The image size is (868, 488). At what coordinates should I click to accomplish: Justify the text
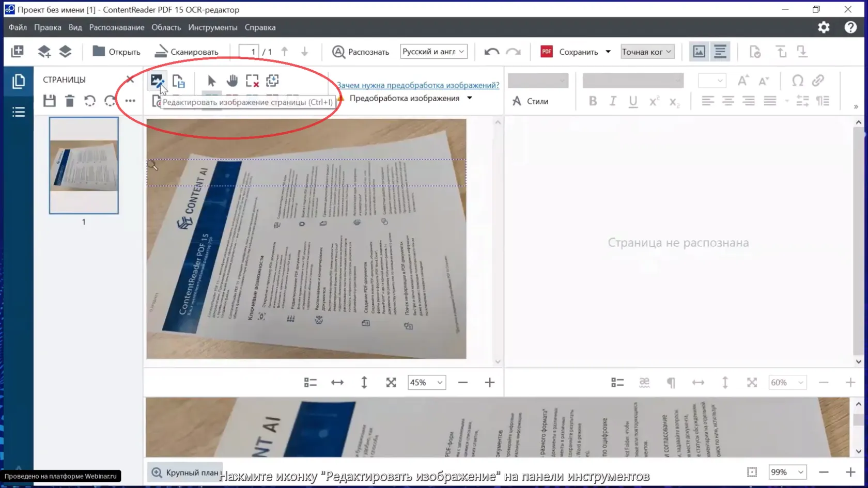tap(770, 101)
